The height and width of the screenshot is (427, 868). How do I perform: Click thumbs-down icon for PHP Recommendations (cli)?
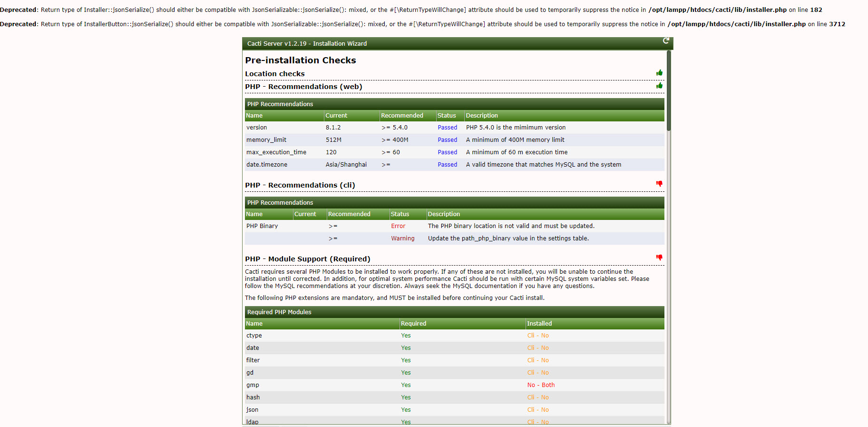(659, 184)
